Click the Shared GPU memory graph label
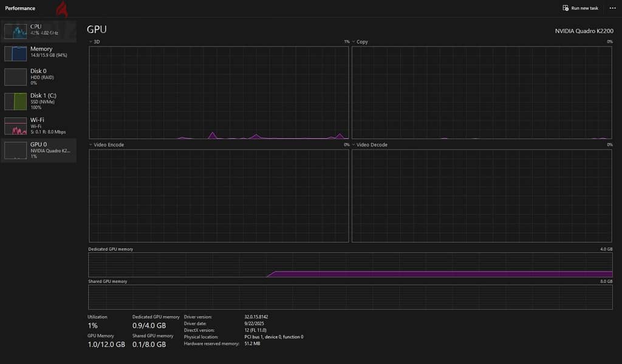 pos(108,281)
